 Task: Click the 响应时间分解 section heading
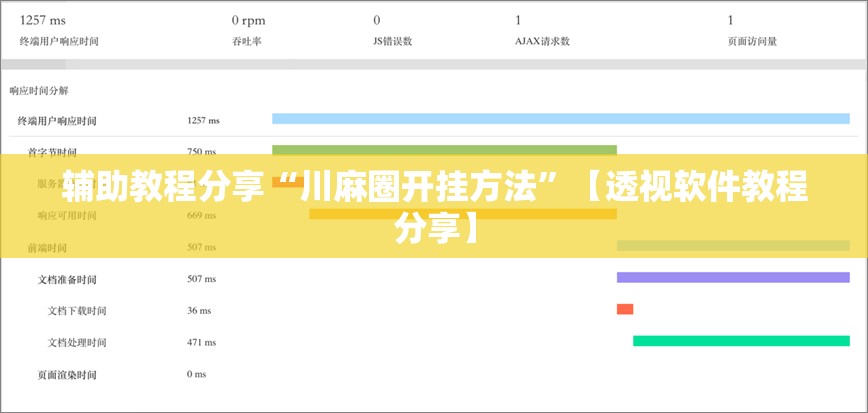pos(39,91)
